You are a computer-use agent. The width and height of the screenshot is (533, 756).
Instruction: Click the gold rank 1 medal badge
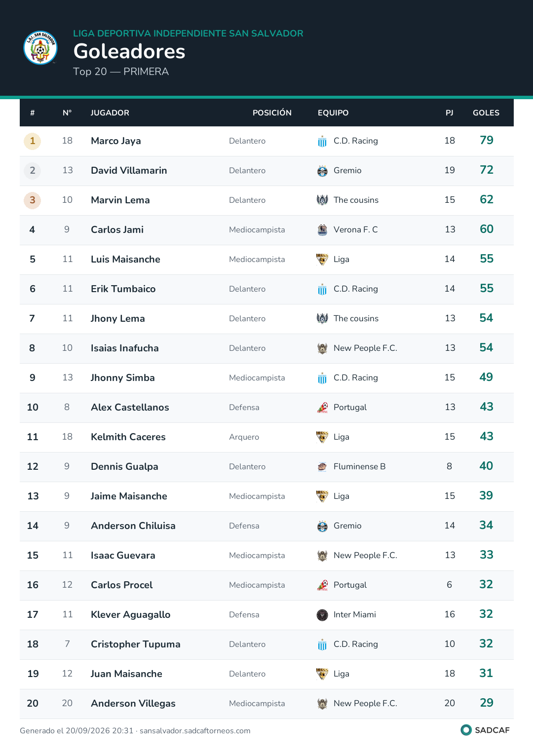pyautogui.click(x=33, y=141)
